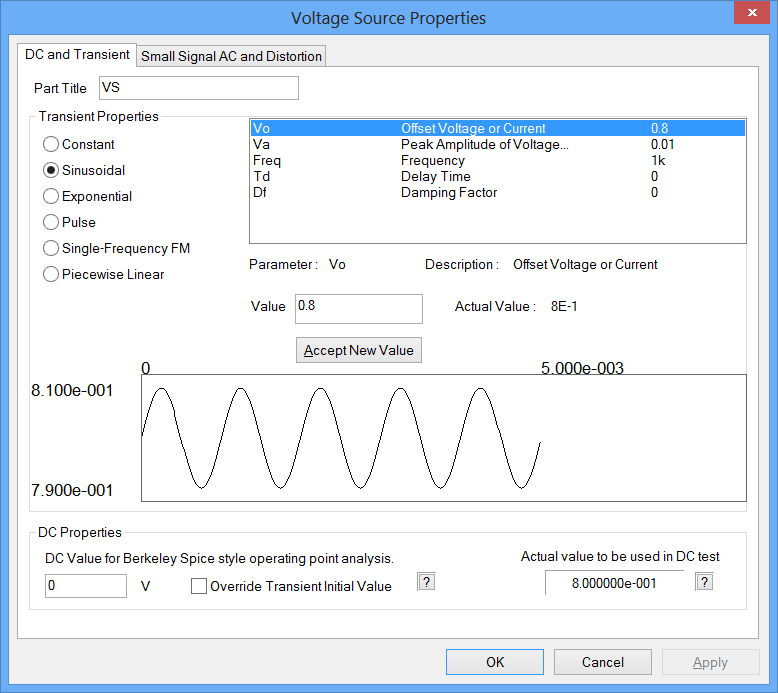Enable Override Transient Initial Value checkbox
The height and width of the screenshot is (693, 778).
coord(199,586)
